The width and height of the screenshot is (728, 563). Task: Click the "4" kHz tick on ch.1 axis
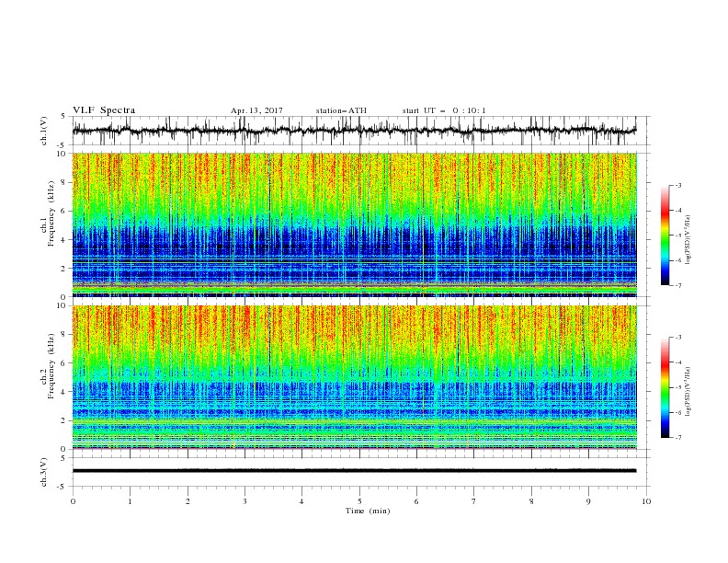point(64,240)
